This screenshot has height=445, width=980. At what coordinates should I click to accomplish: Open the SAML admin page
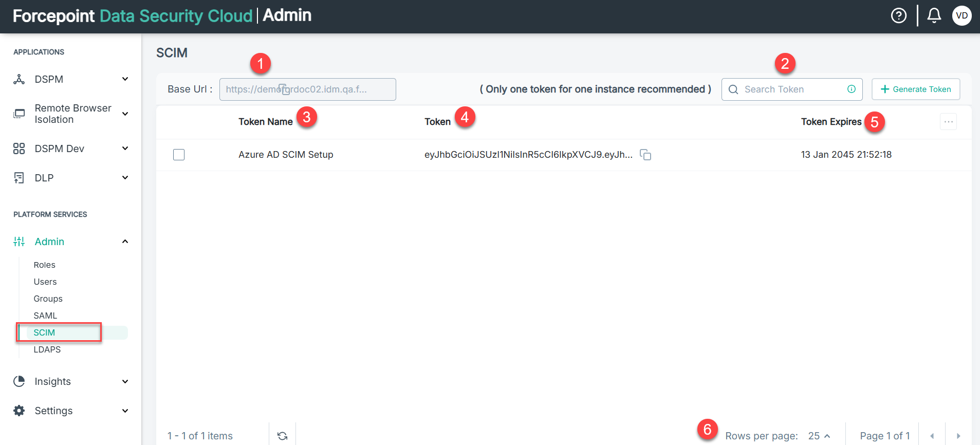(45, 316)
